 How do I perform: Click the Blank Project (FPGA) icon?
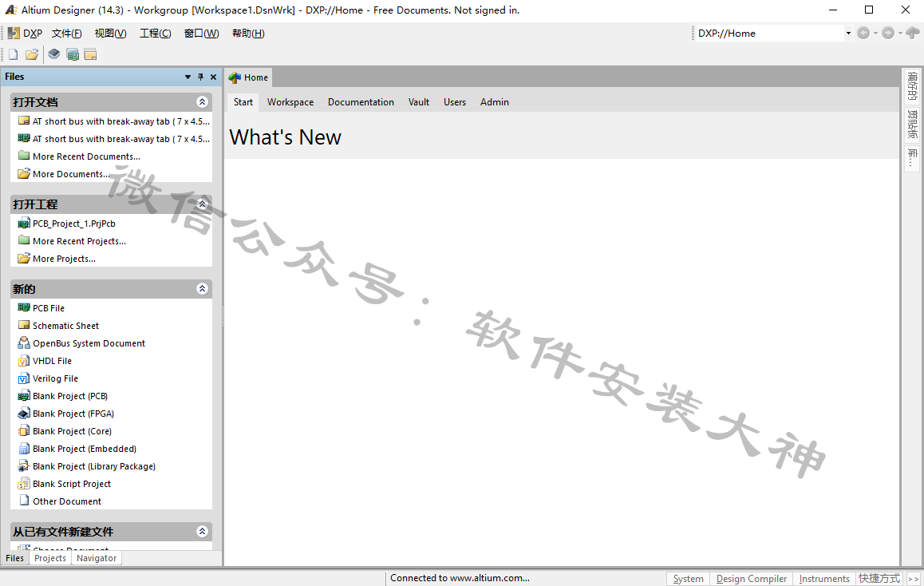(x=24, y=414)
